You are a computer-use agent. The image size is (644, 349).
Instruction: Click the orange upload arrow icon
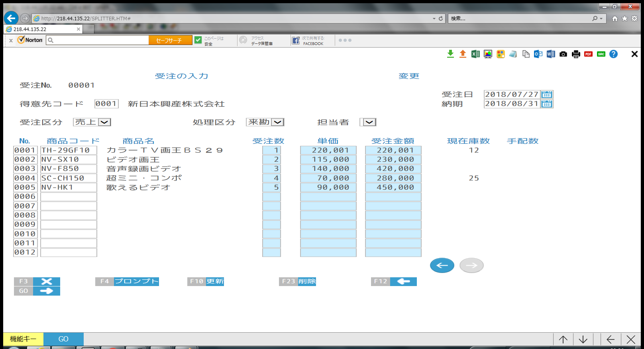click(x=463, y=54)
